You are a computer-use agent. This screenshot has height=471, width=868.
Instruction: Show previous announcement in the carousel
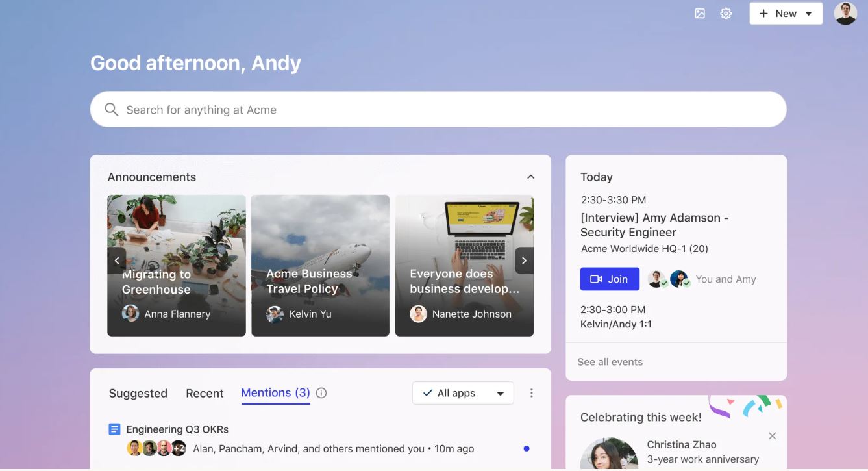(x=117, y=261)
